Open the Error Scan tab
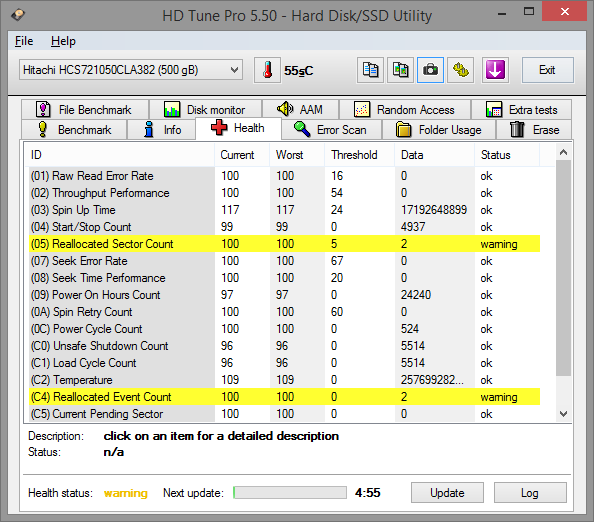The width and height of the screenshot is (594, 522). (x=331, y=130)
